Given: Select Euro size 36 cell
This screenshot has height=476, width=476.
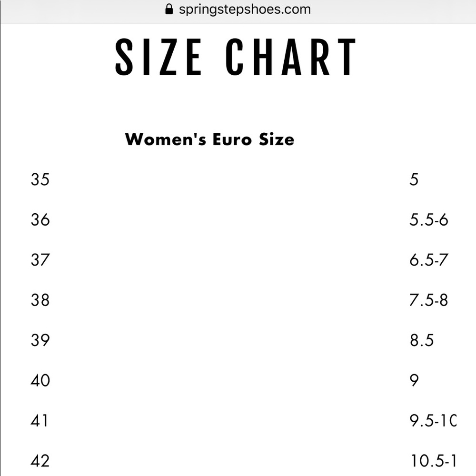Looking at the screenshot, I should (40, 220).
